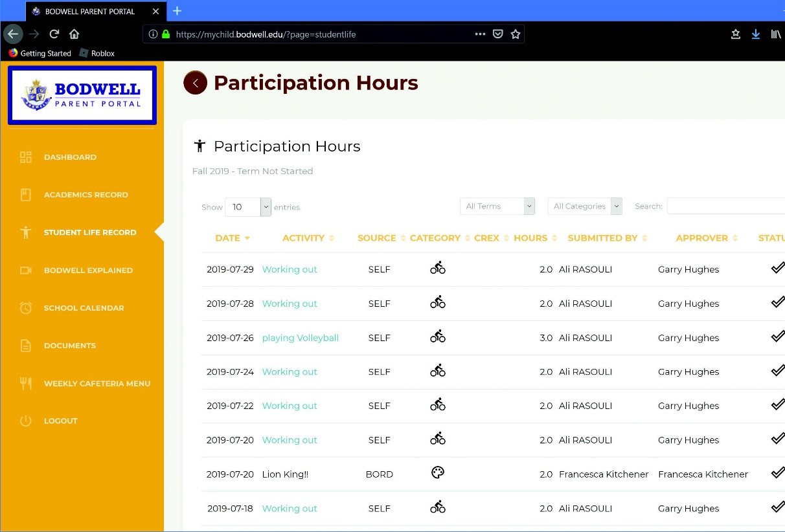Viewport: 785px width, 532px height.
Task: Click the palette category icon for Lion King
Action: pyautogui.click(x=438, y=473)
